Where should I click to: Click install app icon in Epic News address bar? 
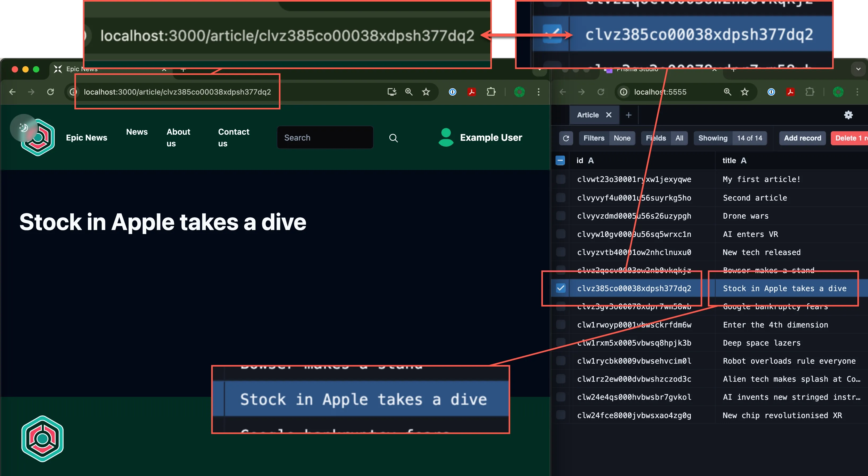(392, 92)
